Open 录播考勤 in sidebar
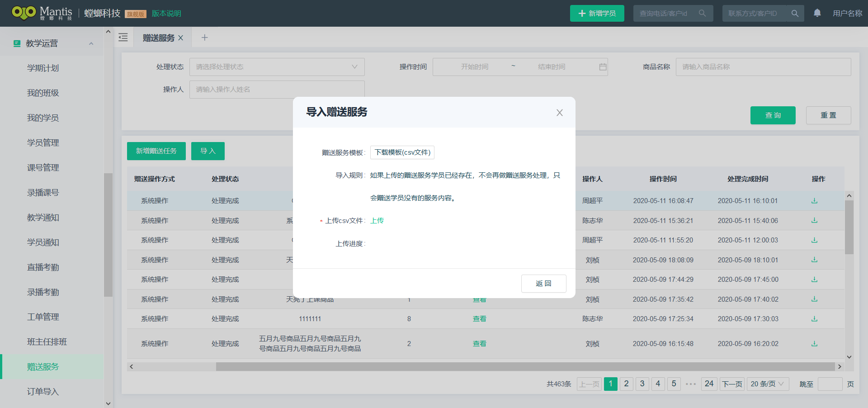 [x=43, y=292]
